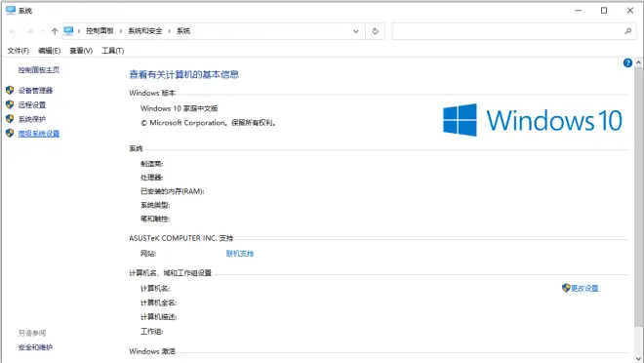Image resolution: width=644 pixels, height=363 pixels.
Task: Click the Windows 10 logo
Action: (x=533, y=120)
